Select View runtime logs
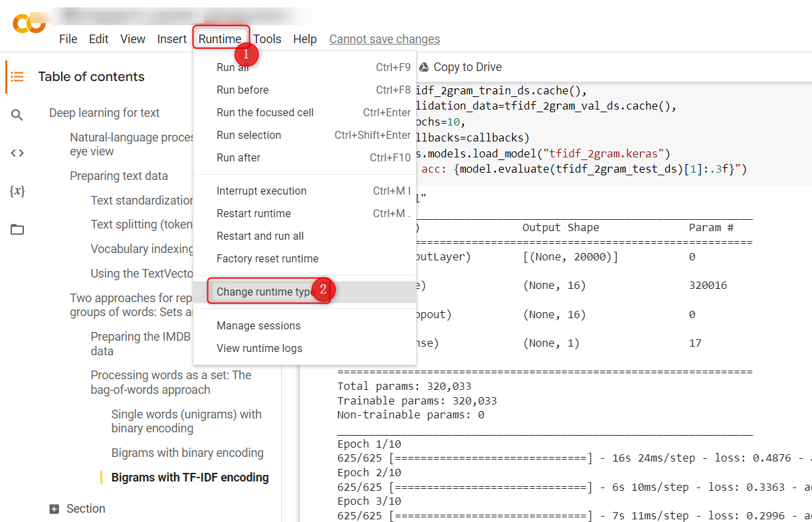812x522 pixels. 258,348
